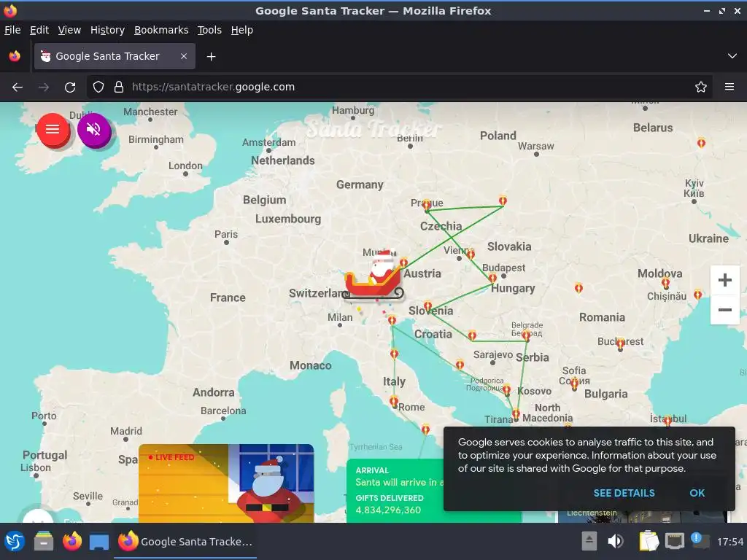Open the red Santa Tracker hamburger menu
The height and width of the screenshot is (560, 747).
[53, 129]
